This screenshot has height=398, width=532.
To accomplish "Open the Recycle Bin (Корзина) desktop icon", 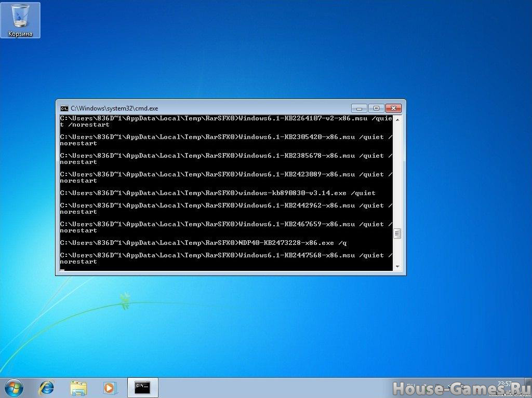I will (x=20, y=20).
